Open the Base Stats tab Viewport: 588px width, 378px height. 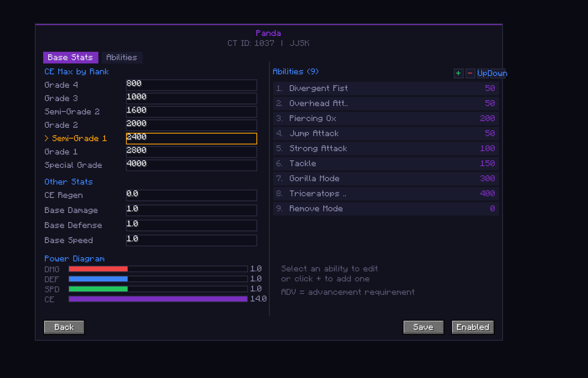pyautogui.click(x=71, y=58)
